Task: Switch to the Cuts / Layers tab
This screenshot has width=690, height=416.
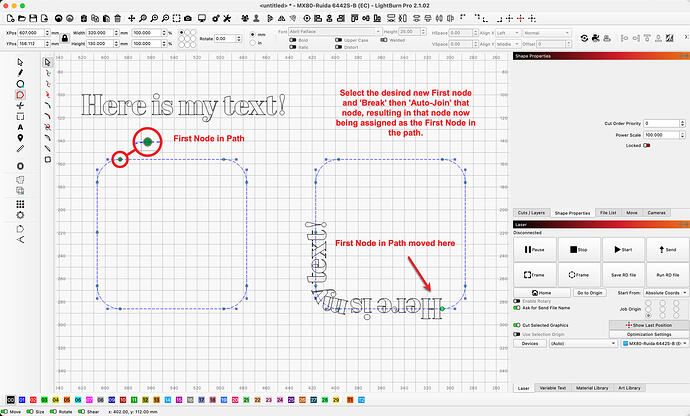Action: (x=531, y=213)
